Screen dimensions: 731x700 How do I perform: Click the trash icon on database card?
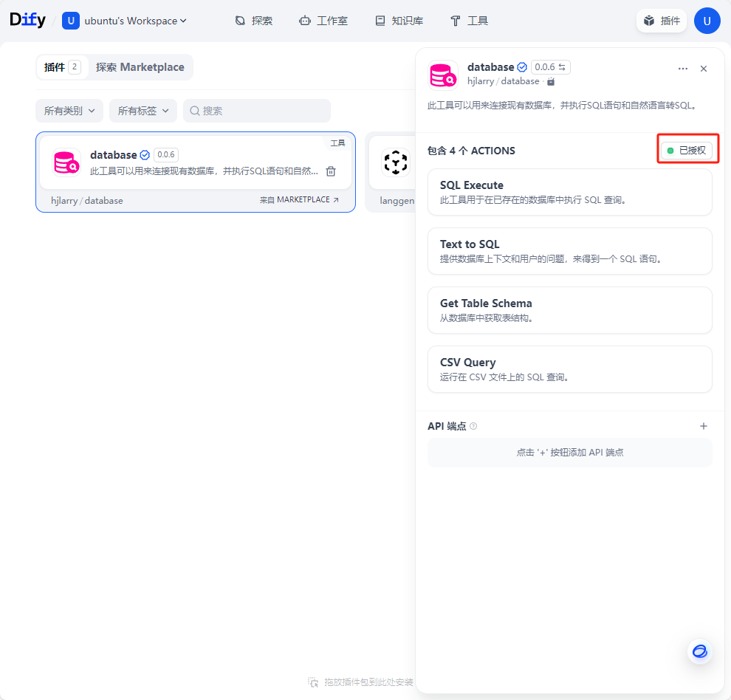pos(331,171)
